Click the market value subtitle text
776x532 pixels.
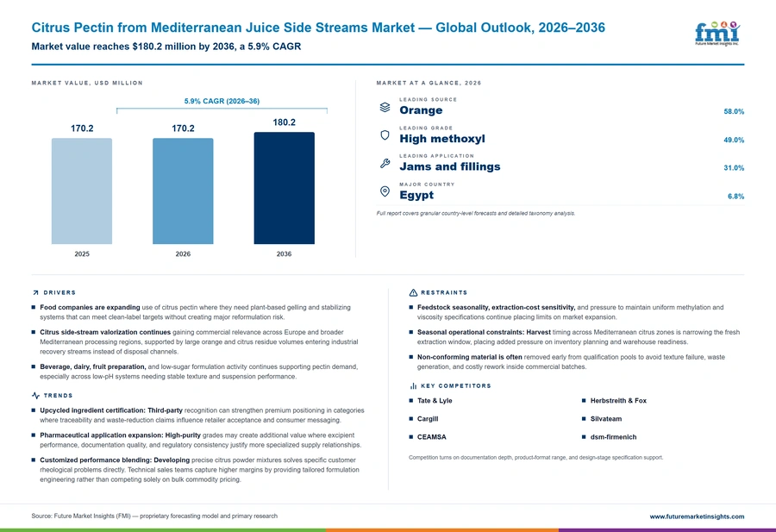[x=166, y=47]
